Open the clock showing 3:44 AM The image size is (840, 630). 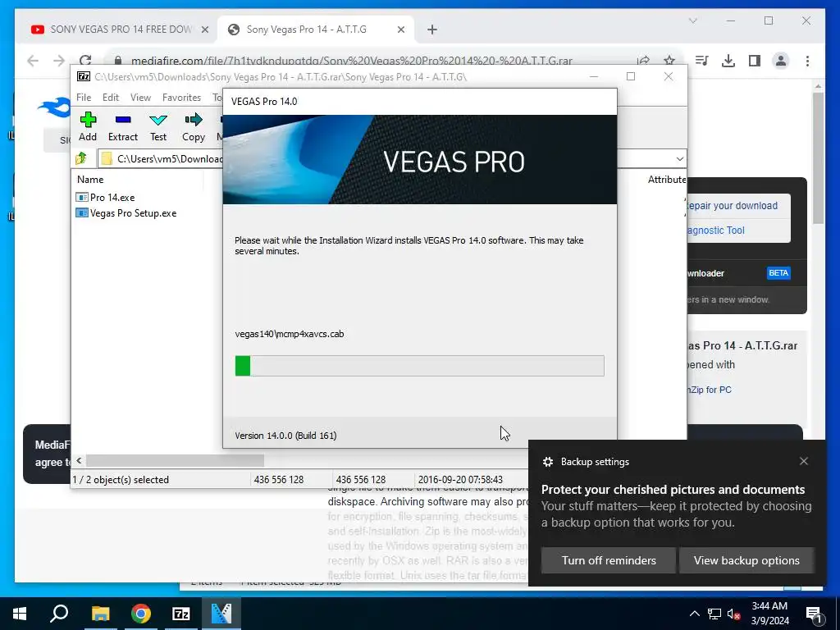coord(769,614)
